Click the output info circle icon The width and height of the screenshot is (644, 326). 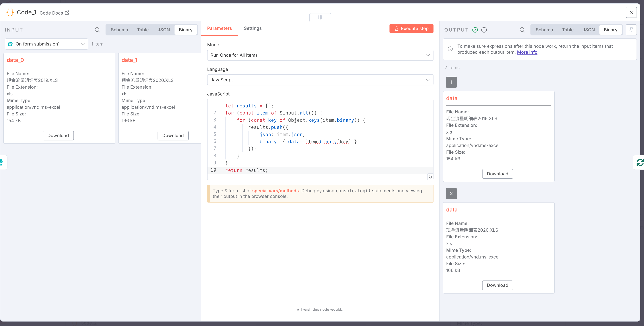(x=484, y=30)
